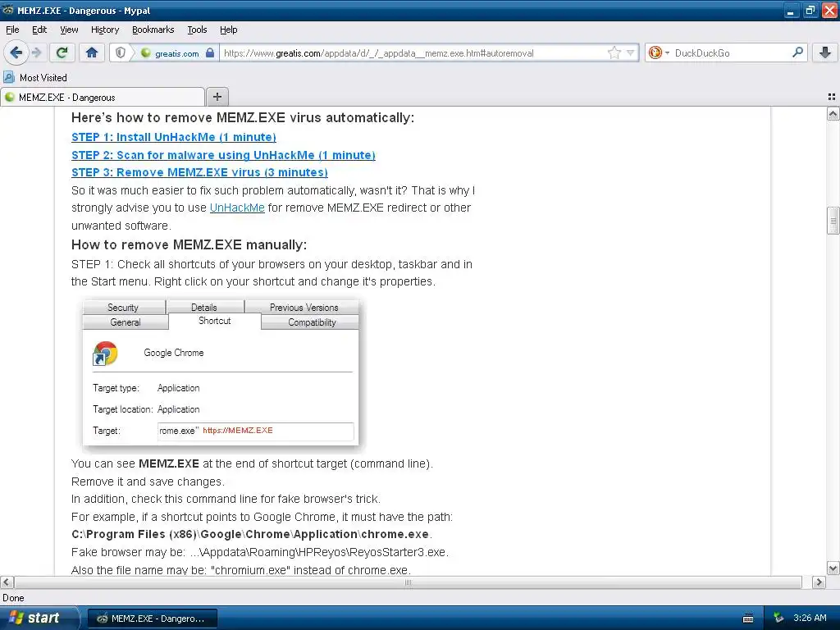
Task: Open STEP 1: Install UnHackMe link
Action: click(x=174, y=137)
